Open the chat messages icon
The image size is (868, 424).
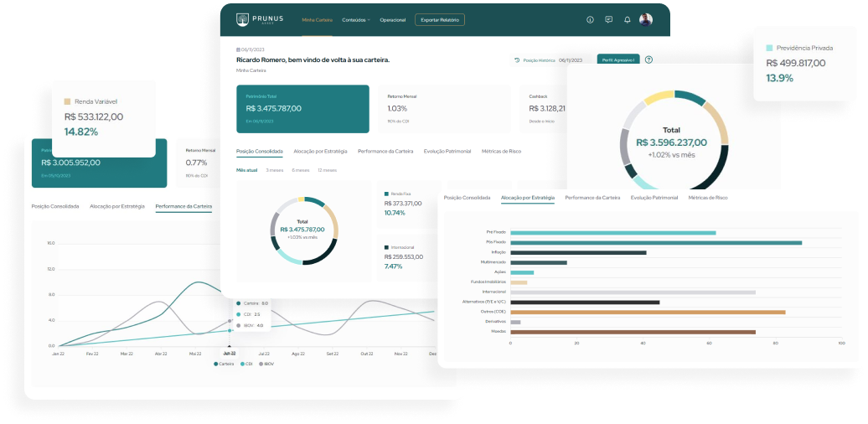tap(608, 19)
